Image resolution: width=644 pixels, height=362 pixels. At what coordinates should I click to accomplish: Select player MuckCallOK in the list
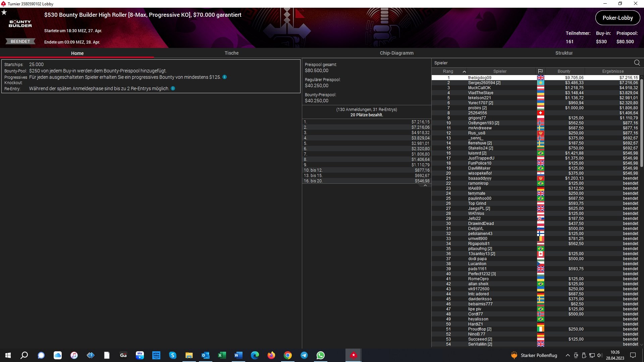click(x=479, y=88)
